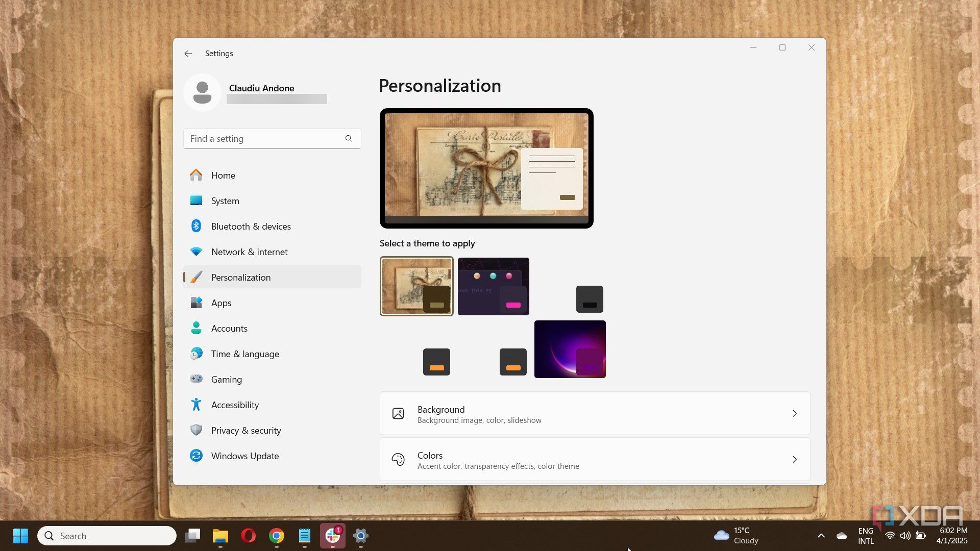Open Home in the Settings sidebar
The image size is (980, 551).
point(272,175)
